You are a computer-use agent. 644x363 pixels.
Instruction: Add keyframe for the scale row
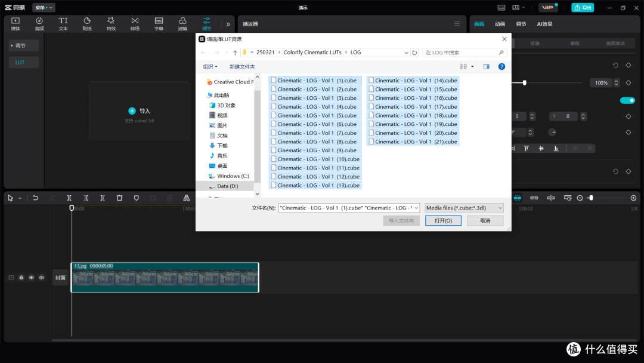coord(628,82)
